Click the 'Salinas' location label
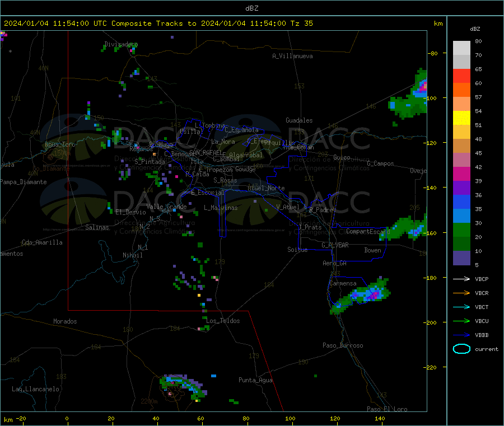Viewport: 504px width, 426px height. click(97, 227)
